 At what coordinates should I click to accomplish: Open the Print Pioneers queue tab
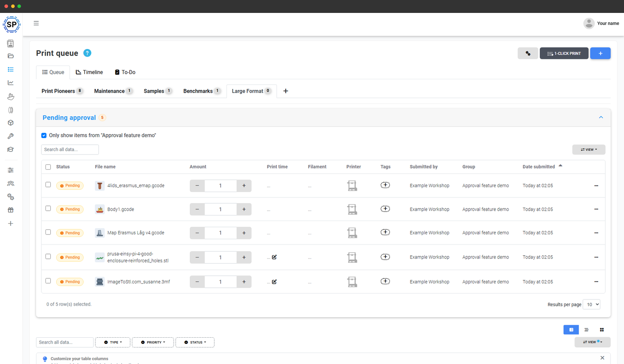62,91
